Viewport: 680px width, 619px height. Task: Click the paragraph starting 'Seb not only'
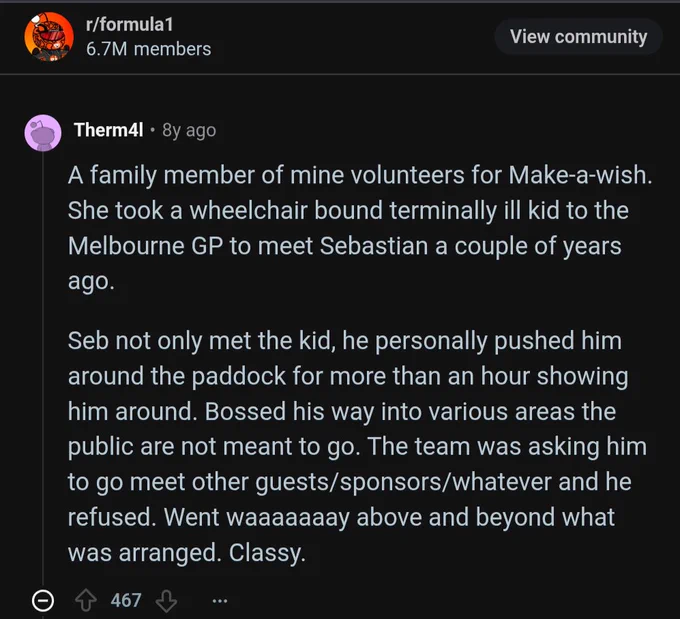(x=357, y=447)
